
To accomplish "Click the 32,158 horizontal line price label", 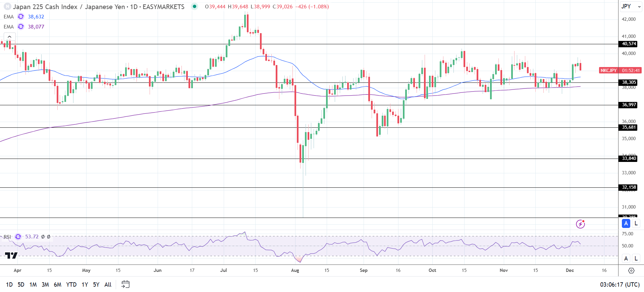I will [628, 187].
